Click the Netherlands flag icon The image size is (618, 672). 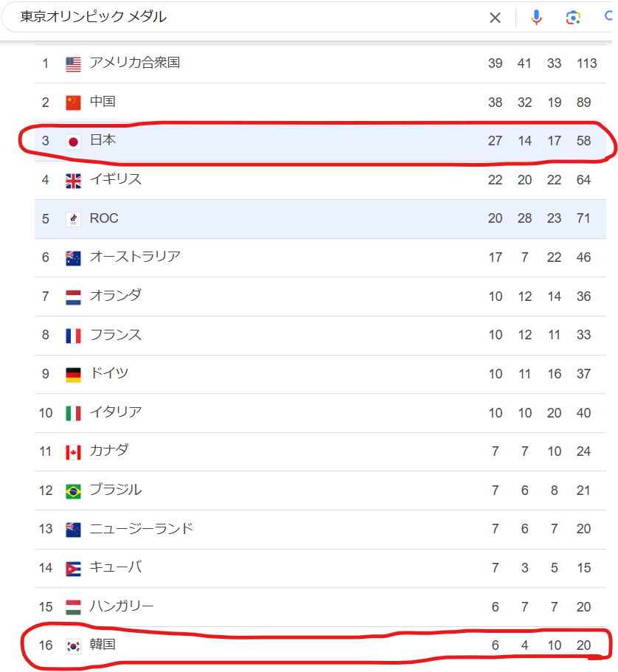point(73,297)
